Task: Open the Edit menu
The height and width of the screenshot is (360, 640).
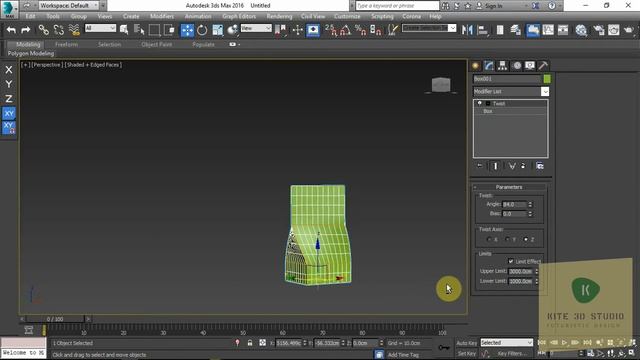Action: pyautogui.click(x=30, y=16)
